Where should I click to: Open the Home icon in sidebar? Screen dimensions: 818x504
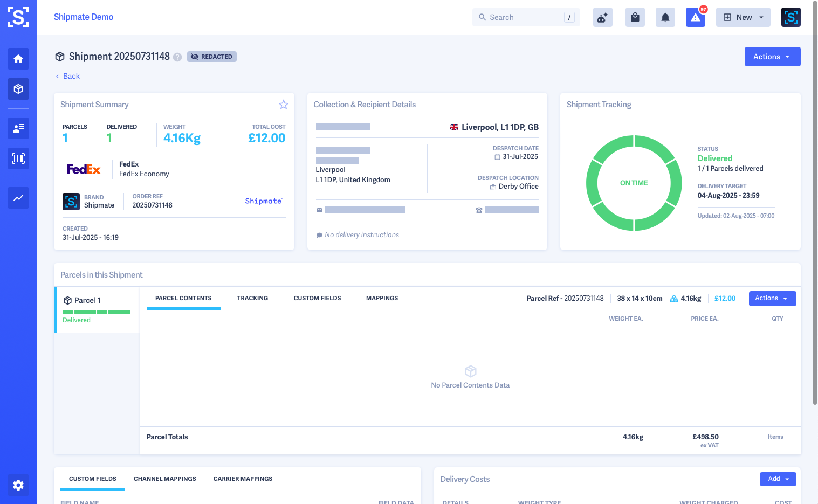pyautogui.click(x=18, y=59)
